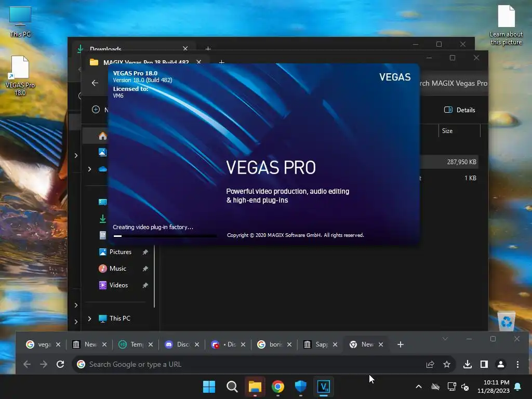Reload the Chrome page
This screenshot has height=399, width=532.
[60, 364]
